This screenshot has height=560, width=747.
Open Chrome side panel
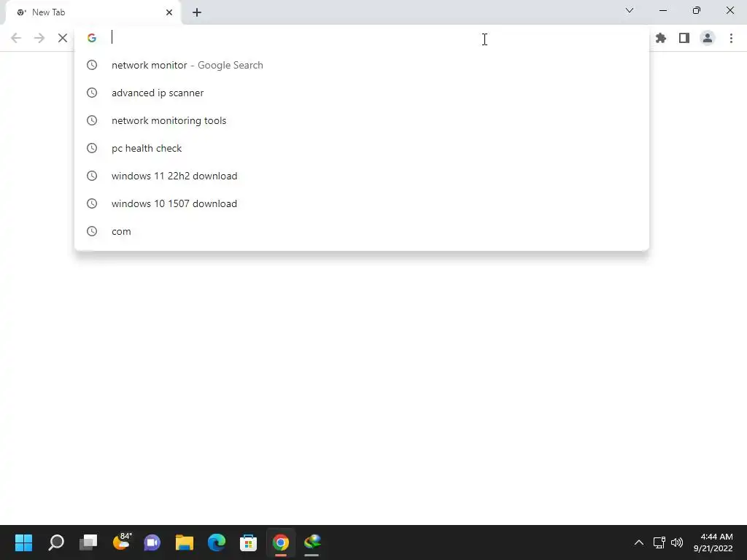coord(684,38)
